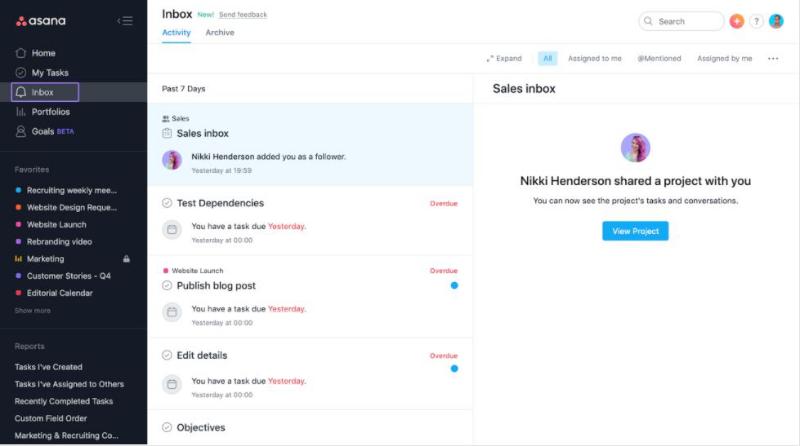
Task: Open the Test Dependencies task title
Action: pos(220,203)
